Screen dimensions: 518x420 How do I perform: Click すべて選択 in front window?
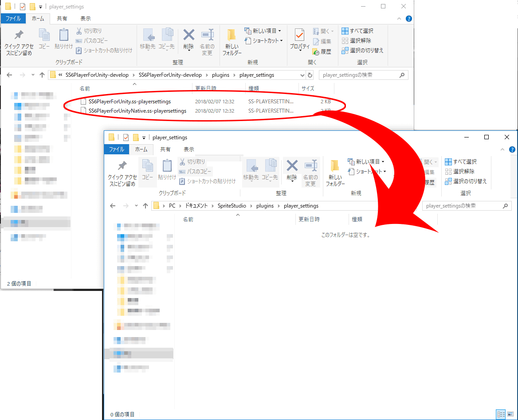(461, 161)
